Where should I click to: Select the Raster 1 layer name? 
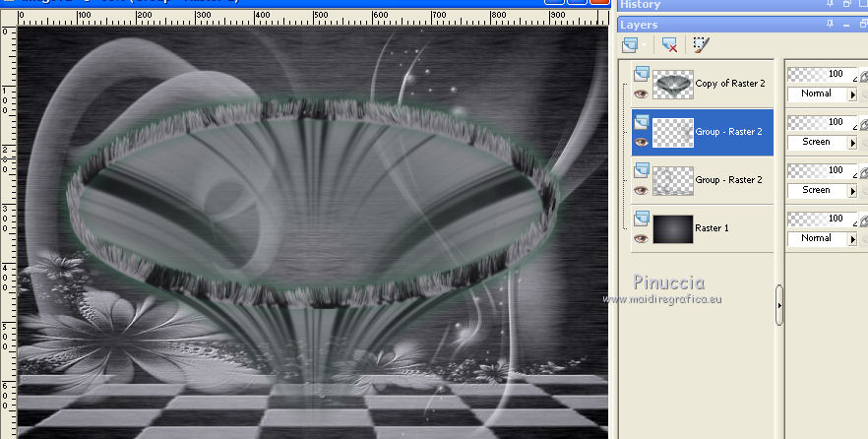pos(712,228)
